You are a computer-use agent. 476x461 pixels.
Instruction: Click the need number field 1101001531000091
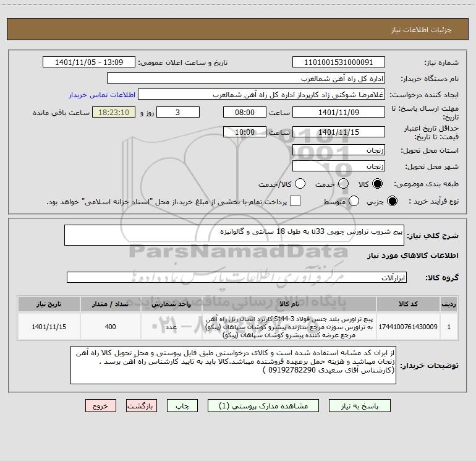click(x=339, y=62)
